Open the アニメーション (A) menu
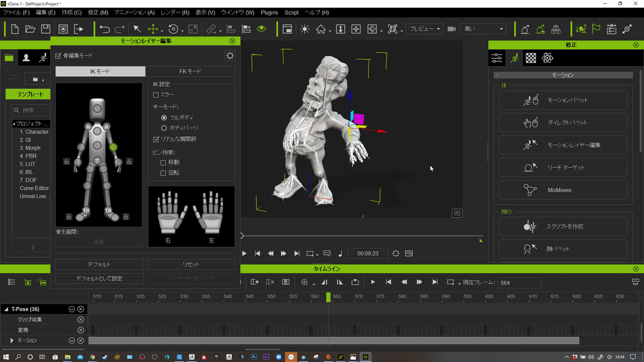 pos(135,12)
